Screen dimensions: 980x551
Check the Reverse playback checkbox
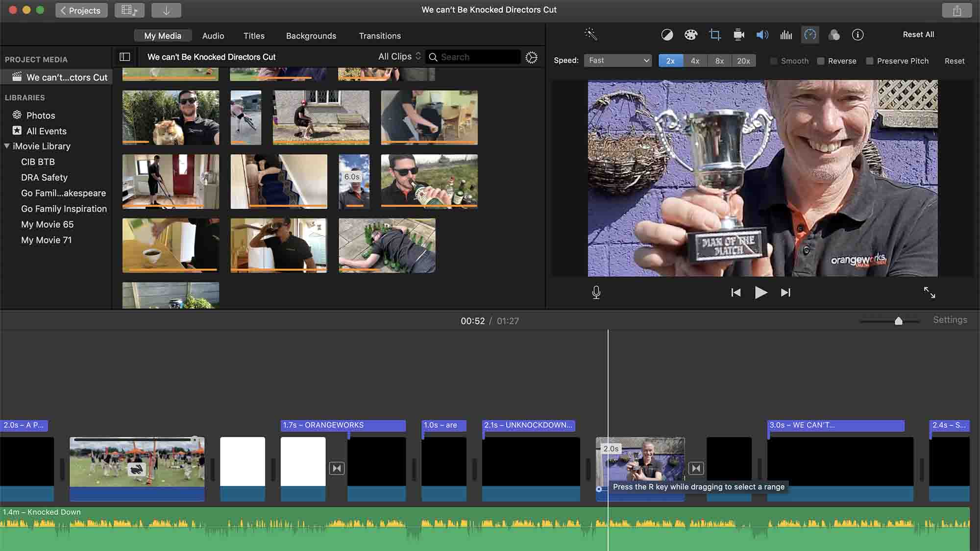821,61
